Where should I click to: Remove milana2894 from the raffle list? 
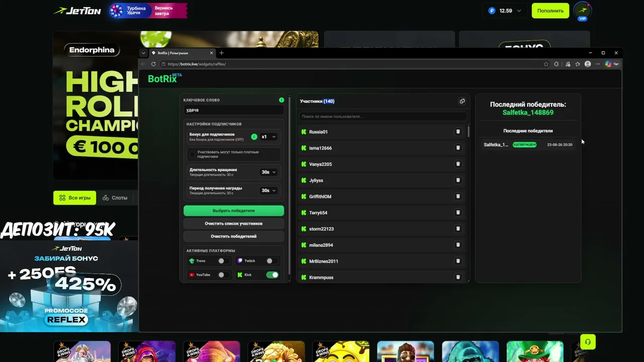click(x=458, y=245)
